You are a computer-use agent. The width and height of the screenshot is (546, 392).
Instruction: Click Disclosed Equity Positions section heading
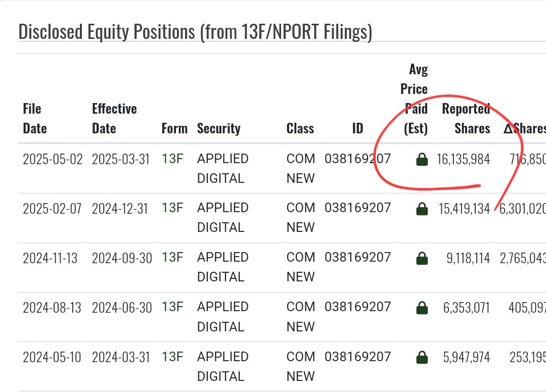point(195,32)
